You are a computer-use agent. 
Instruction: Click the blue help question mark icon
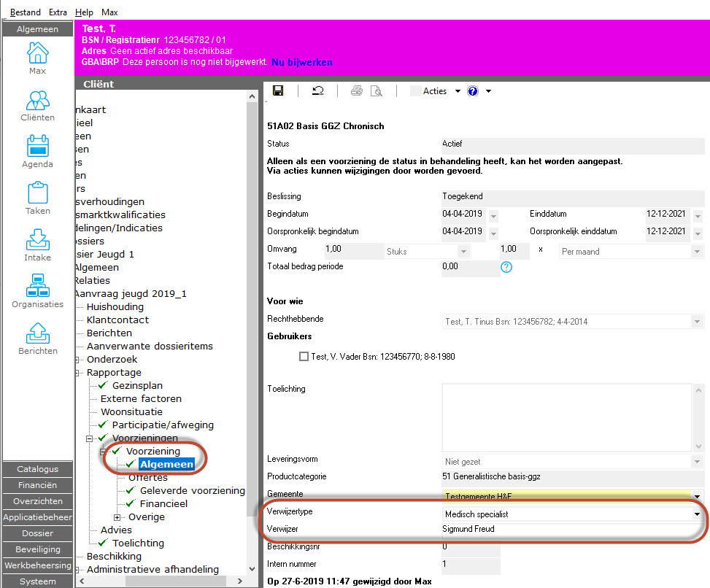click(x=473, y=91)
